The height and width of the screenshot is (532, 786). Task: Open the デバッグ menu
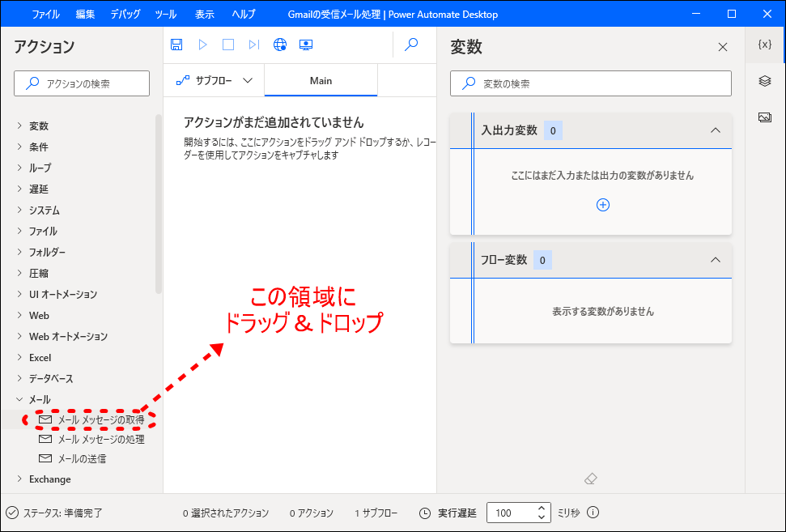(125, 14)
